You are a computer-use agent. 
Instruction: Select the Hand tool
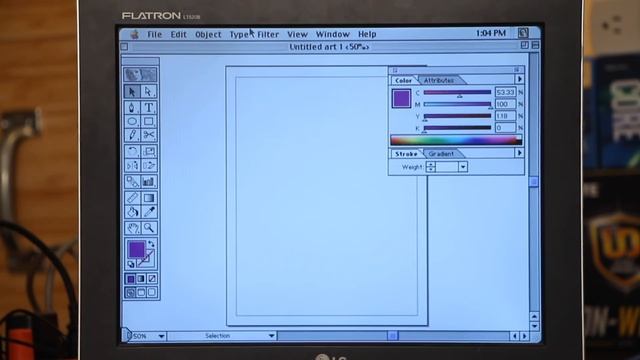pos(132,228)
